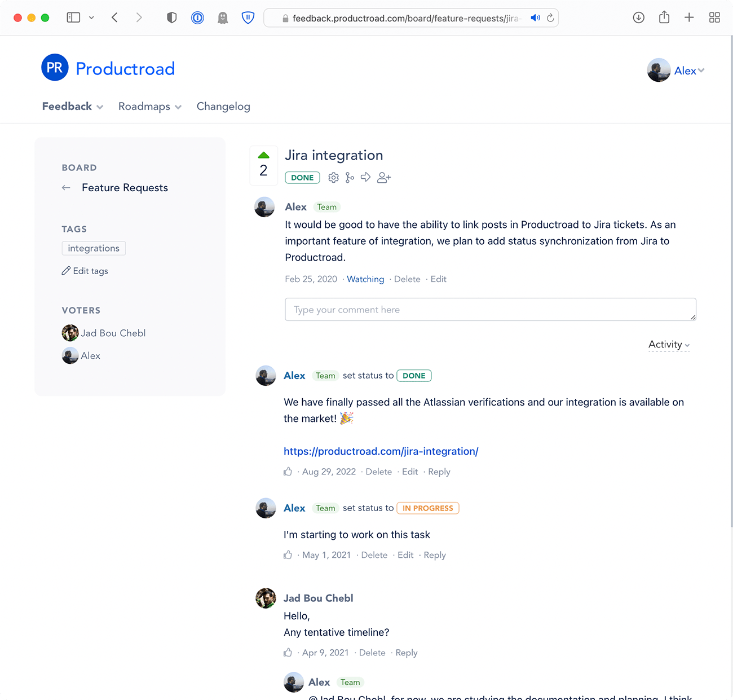Expand the Roadmaps dropdown menu
The image size is (733, 700).
(150, 107)
